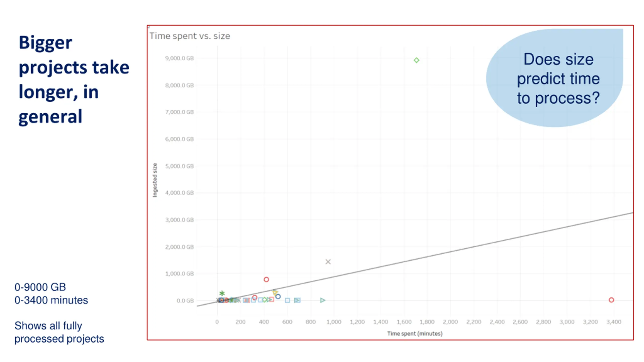Select the red circle marker below 1,000 GB
644x362 pixels.
(x=266, y=279)
